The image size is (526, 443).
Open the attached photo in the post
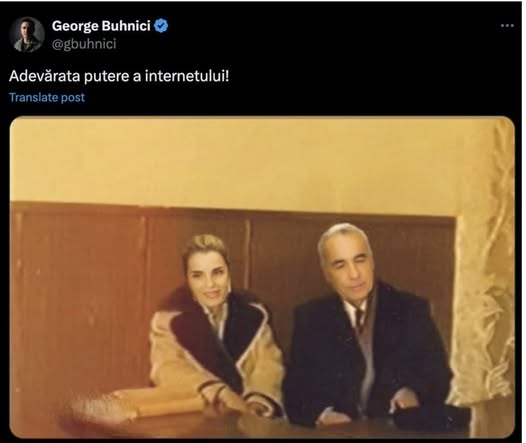click(x=262, y=277)
